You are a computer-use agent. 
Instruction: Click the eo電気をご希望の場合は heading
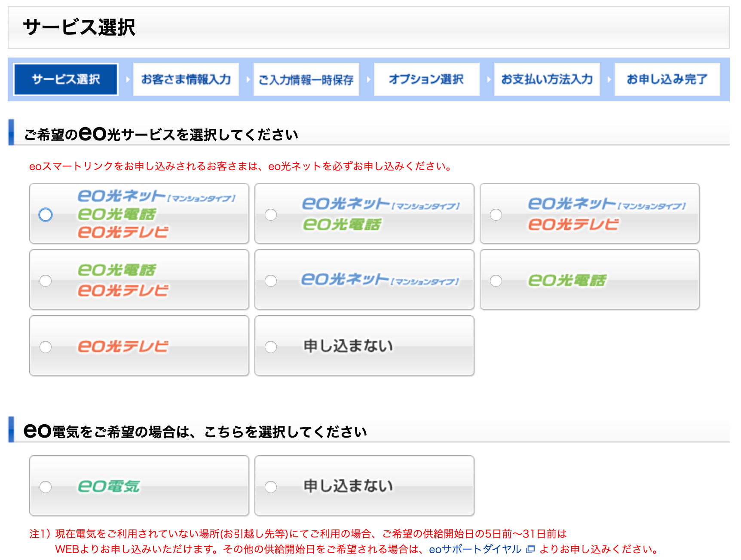coord(195,431)
